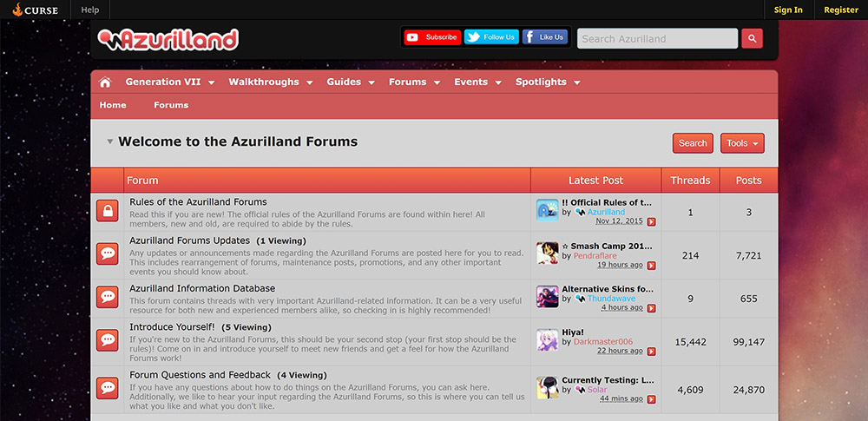Open Darkmaster006's avatar thumbnail
Screen dimensions: 868x421
click(x=547, y=340)
